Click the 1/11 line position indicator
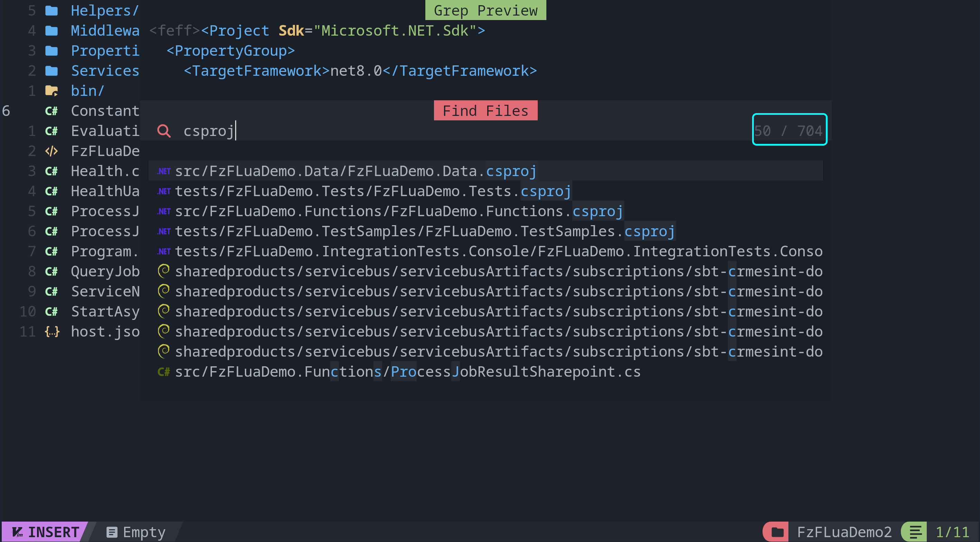 [953, 532]
